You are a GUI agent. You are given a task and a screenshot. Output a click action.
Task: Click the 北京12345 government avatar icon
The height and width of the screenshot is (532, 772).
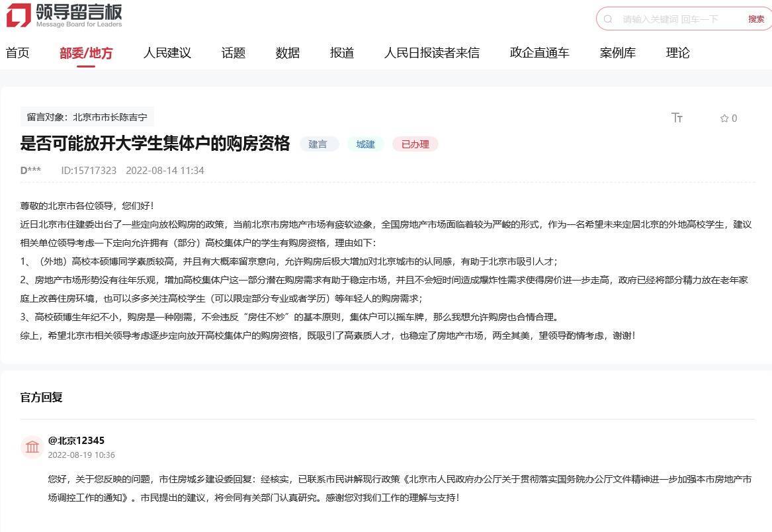pos(32,447)
